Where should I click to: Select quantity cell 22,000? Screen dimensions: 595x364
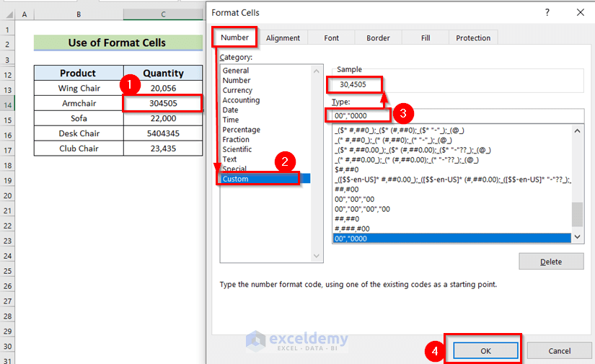point(163,118)
